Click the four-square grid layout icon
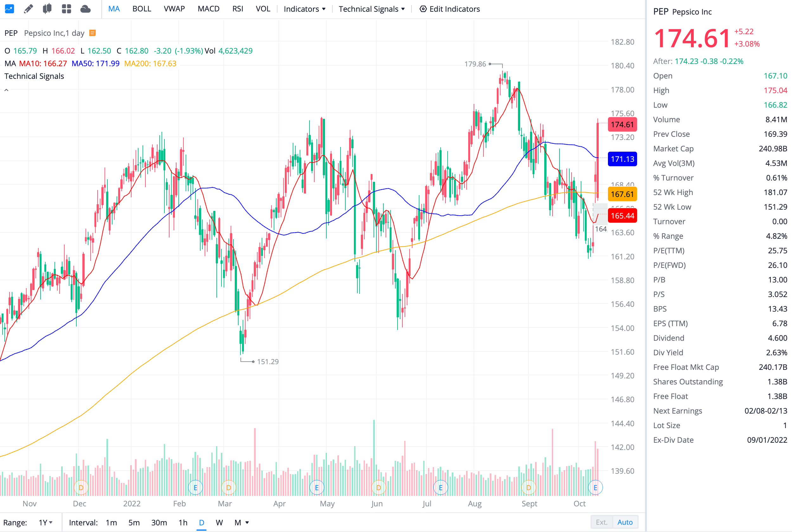 point(67,9)
